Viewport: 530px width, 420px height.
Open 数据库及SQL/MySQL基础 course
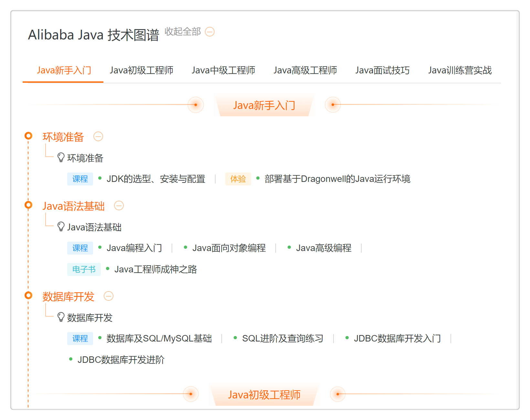pos(159,338)
